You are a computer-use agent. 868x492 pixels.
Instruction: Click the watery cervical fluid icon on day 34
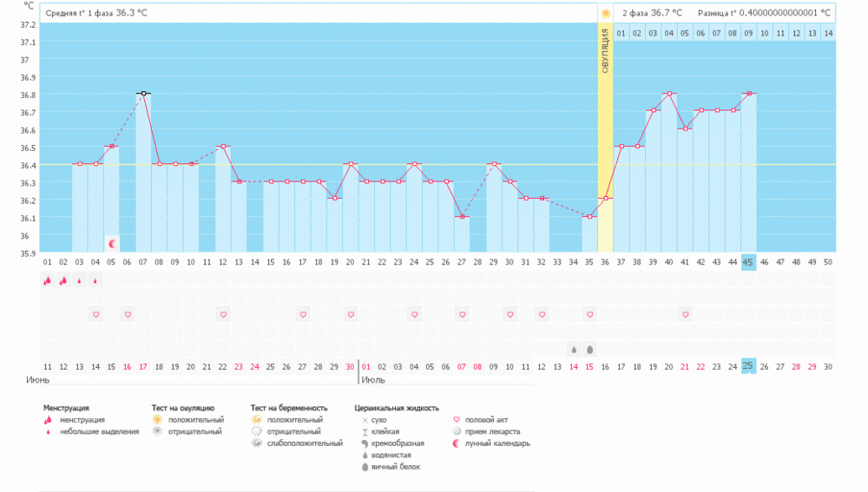pyautogui.click(x=573, y=350)
